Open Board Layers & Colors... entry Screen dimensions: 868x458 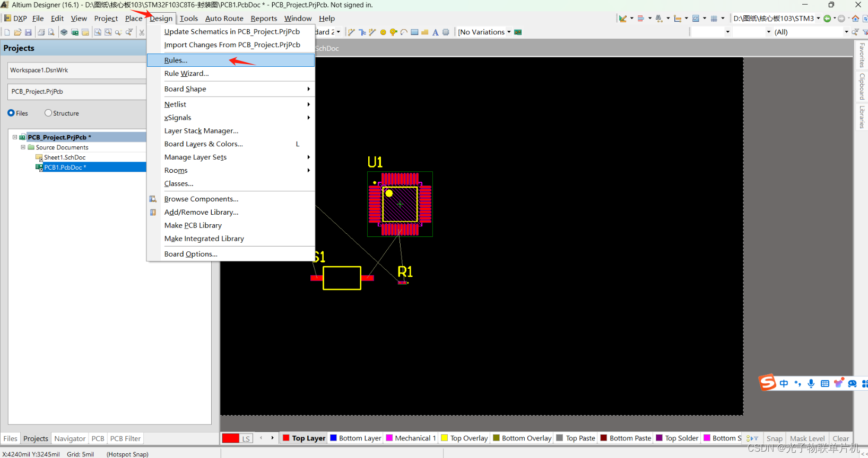click(231, 144)
